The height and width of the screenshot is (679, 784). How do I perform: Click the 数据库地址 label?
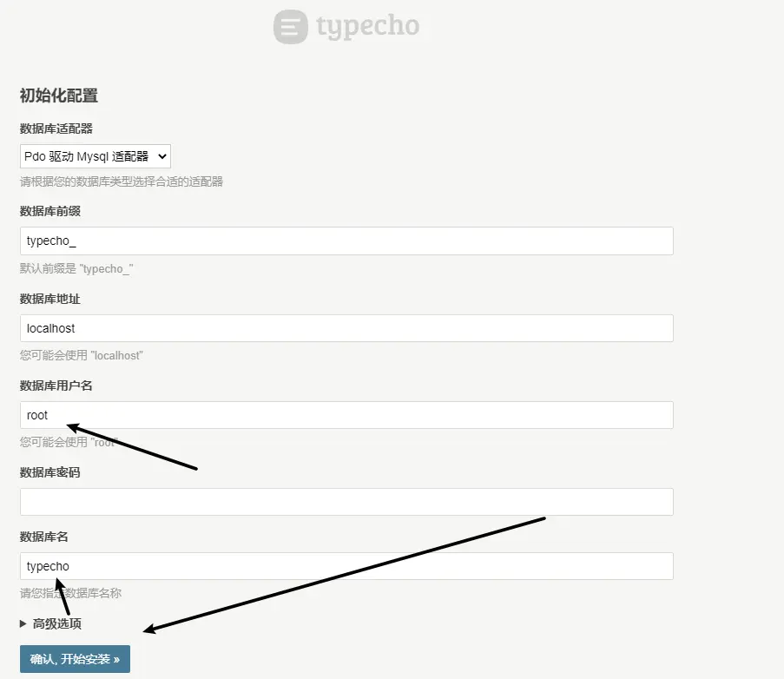click(x=49, y=299)
